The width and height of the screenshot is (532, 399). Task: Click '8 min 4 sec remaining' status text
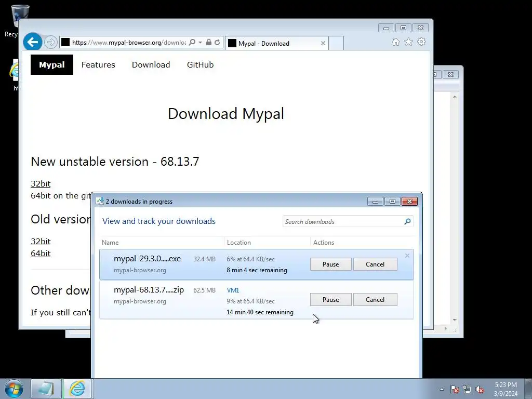click(x=257, y=270)
